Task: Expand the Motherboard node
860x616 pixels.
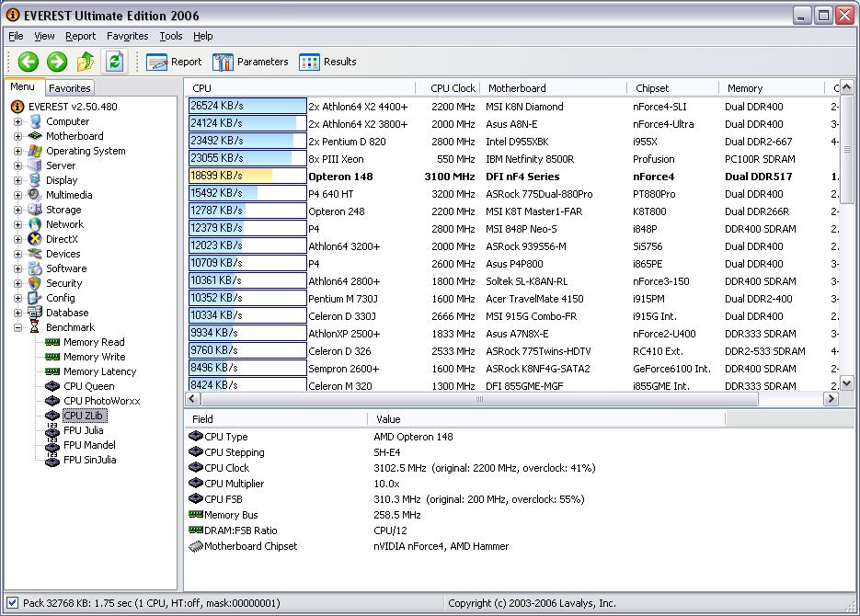Action: pos(18,136)
